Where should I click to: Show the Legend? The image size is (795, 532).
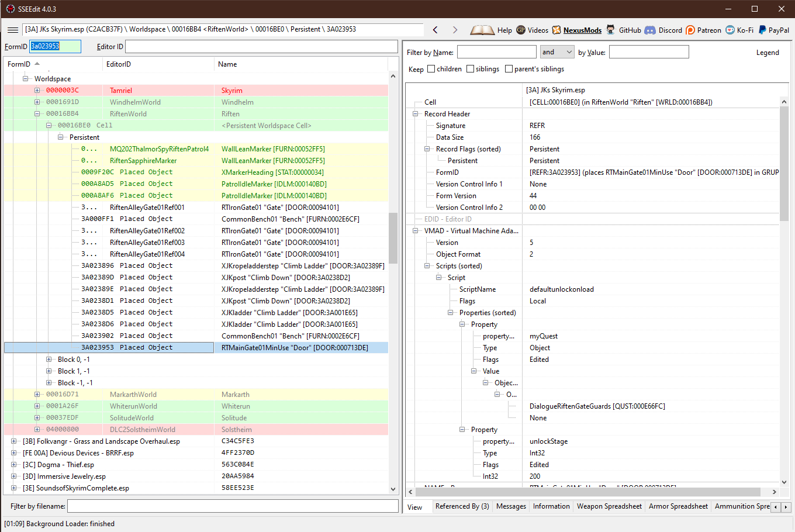768,53
